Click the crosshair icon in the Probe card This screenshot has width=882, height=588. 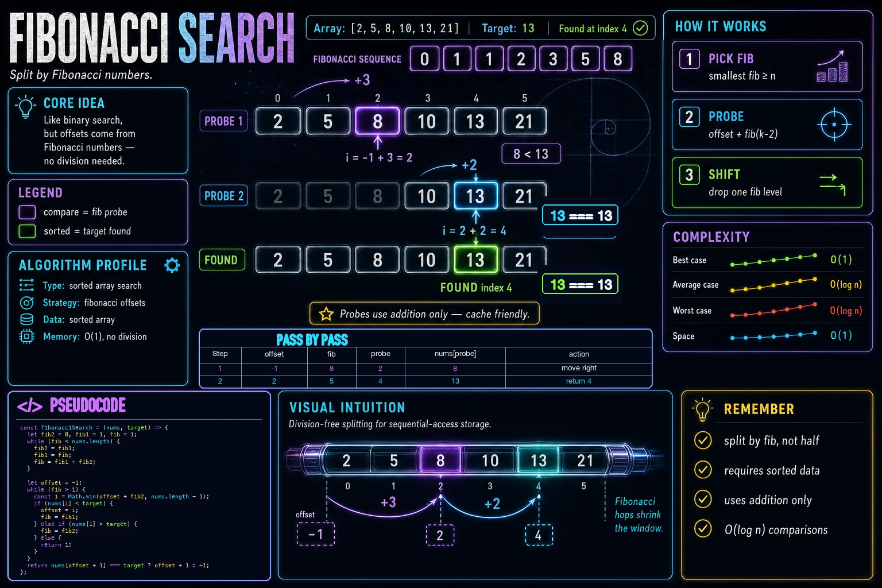coord(834,125)
